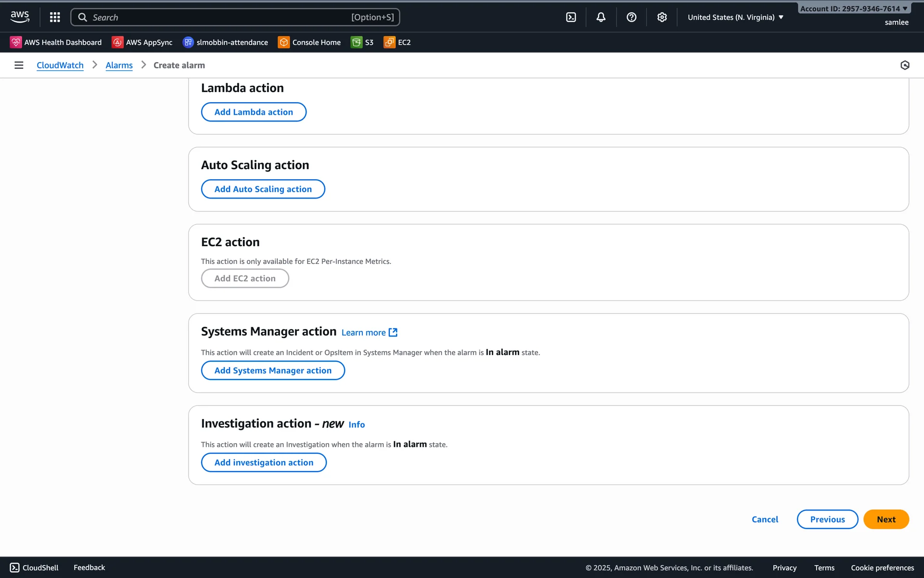Image resolution: width=924 pixels, height=578 pixels.
Task: Open the AWS services grid menu
Action: point(55,17)
